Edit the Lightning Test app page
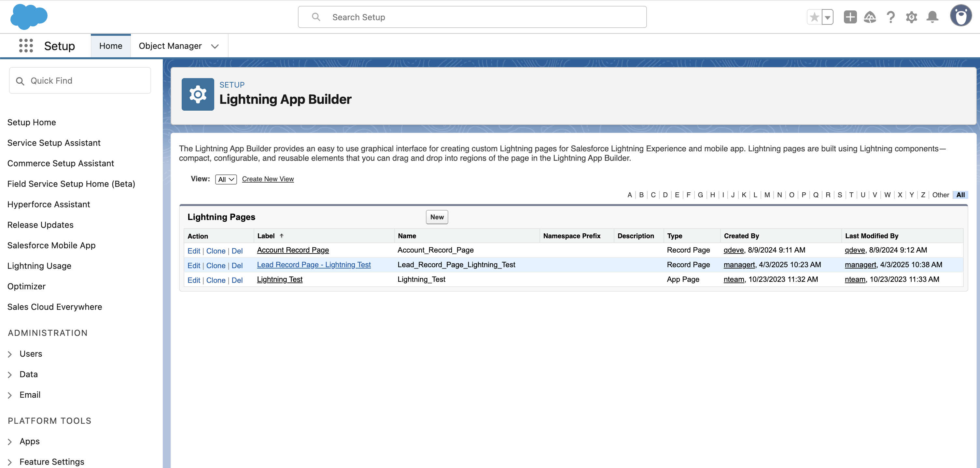This screenshot has width=980, height=468. pyautogui.click(x=194, y=280)
